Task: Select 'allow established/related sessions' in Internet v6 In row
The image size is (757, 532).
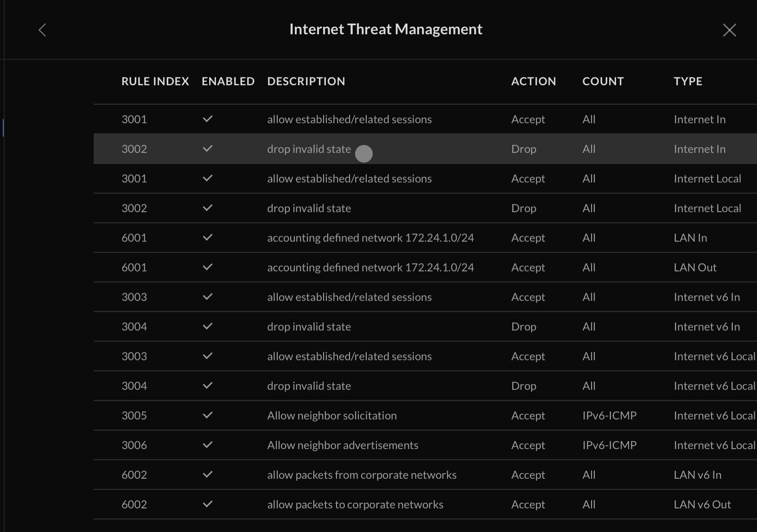Action: [350, 297]
